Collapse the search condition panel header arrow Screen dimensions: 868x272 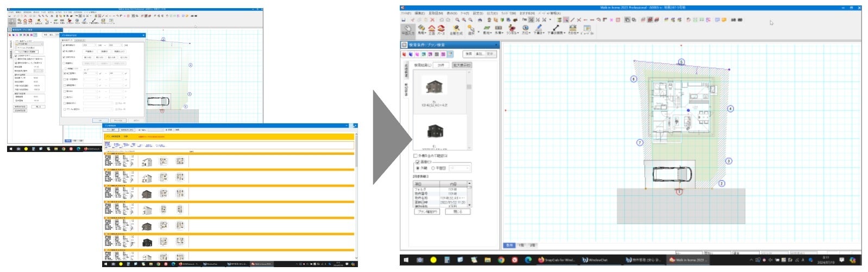[x=496, y=45]
